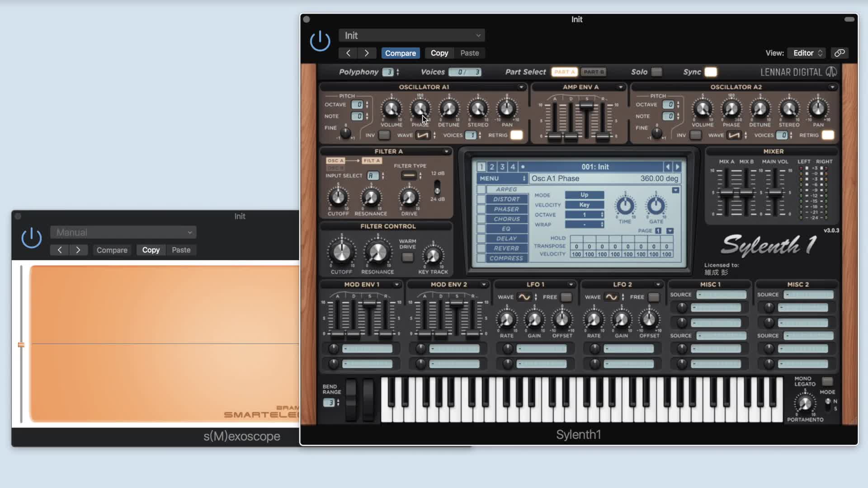This screenshot has height=488, width=868.
Task: Switch to Part B
Action: (593, 72)
